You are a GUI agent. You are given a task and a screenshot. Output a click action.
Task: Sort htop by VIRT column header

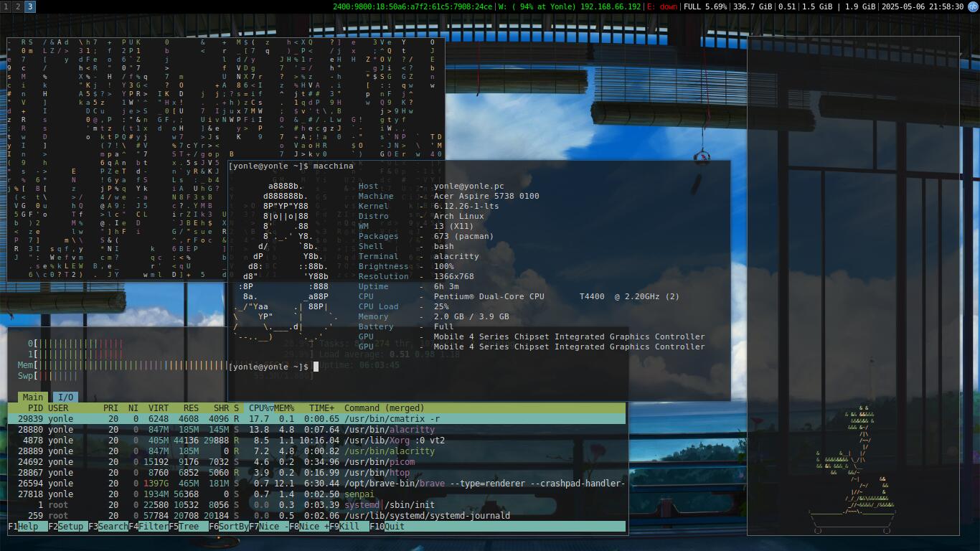click(159, 408)
